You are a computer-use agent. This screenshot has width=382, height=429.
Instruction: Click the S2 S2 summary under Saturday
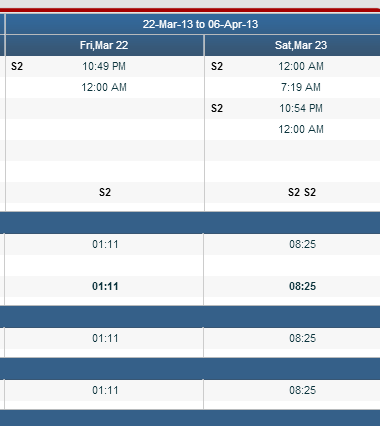point(302,192)
